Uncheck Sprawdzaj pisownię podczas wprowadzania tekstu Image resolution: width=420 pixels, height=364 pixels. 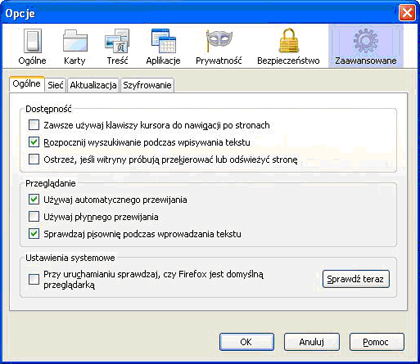34,234
